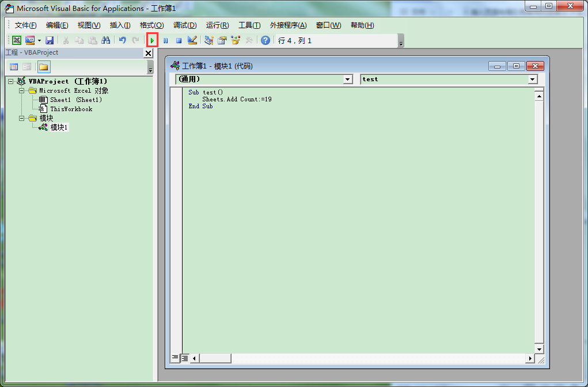This screenshot has width=588, height=387.
Task: Select VBAProject (工作簿1) root label
Action: tap(68, 81)
